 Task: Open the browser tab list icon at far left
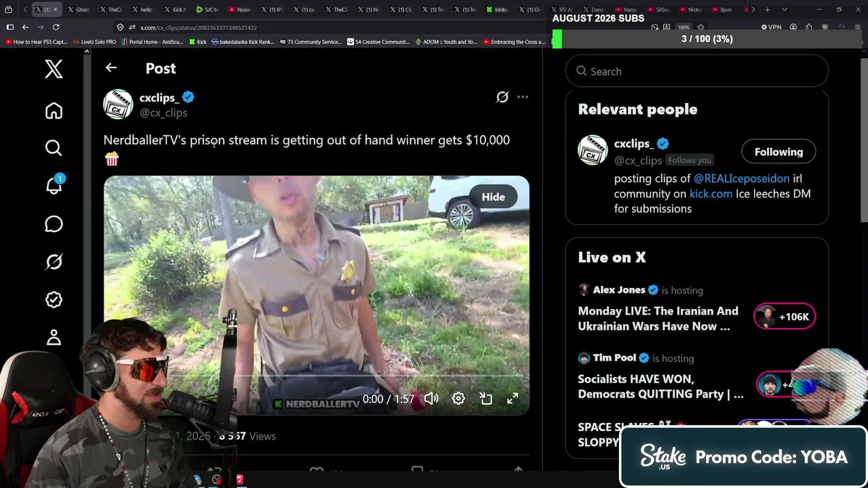tap(8, 9)
